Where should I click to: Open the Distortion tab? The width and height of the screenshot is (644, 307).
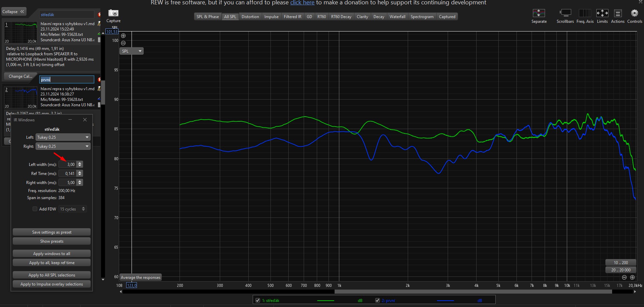(x=250, y=17)
